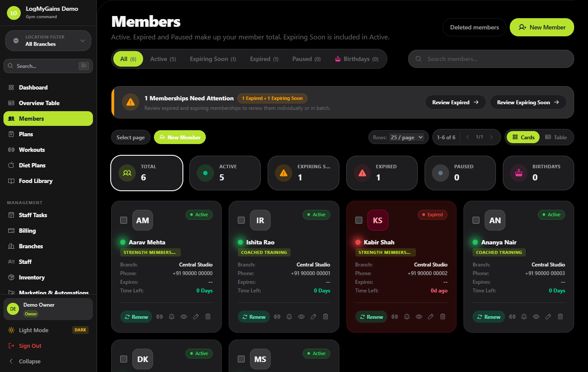The height and width of the screenshot is (372, 588).
Task: Click the dumbbell icon on Ananya Nair's card
Action: point(512,317)
